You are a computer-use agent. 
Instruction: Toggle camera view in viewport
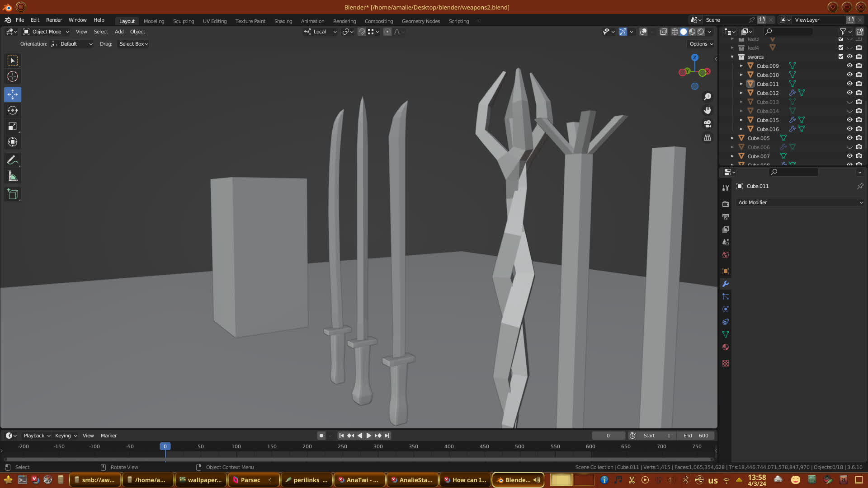pyautogui.click(x=708, y=124)
